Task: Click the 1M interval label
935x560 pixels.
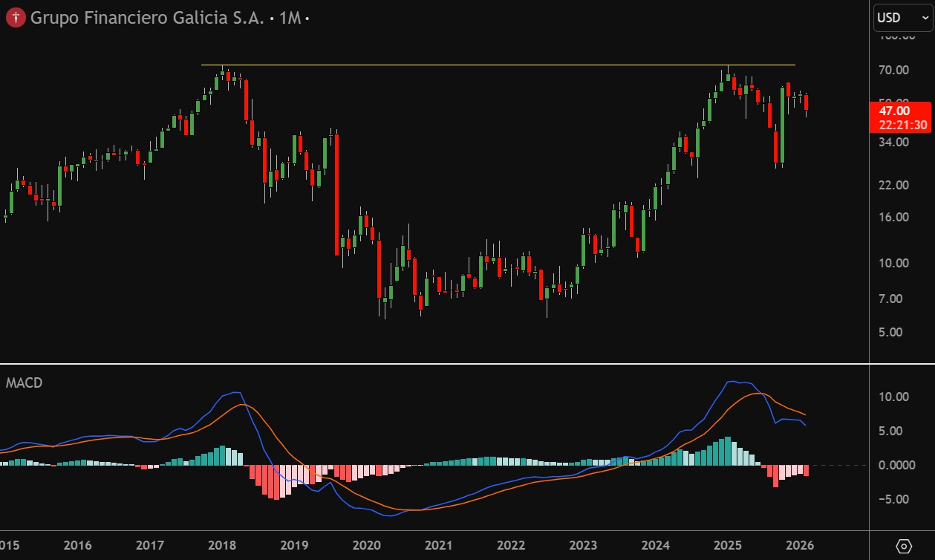Action: coord(290,18)
